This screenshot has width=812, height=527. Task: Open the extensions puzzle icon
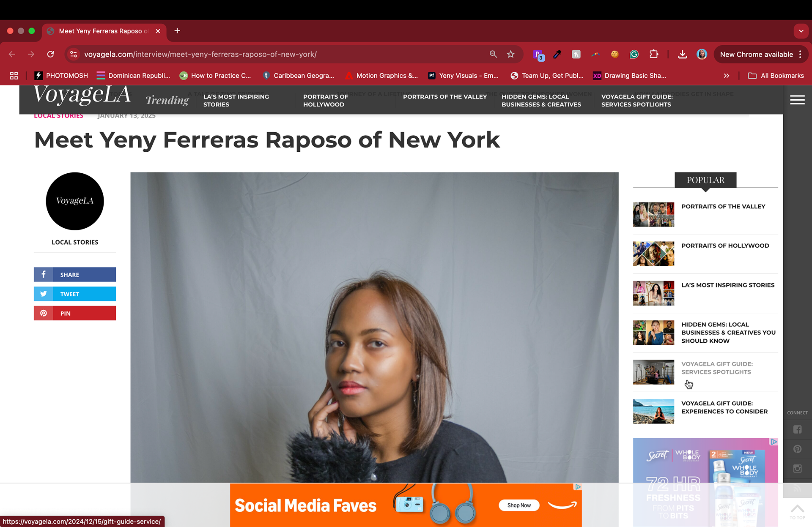click(654, 54)
